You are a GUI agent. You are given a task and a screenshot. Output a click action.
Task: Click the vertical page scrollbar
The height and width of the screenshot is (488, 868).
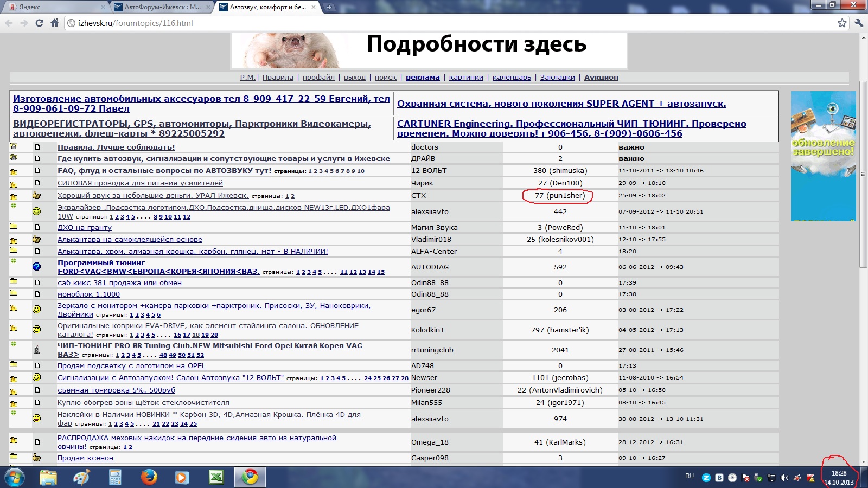pyautogui.click(x=863, y=249)
